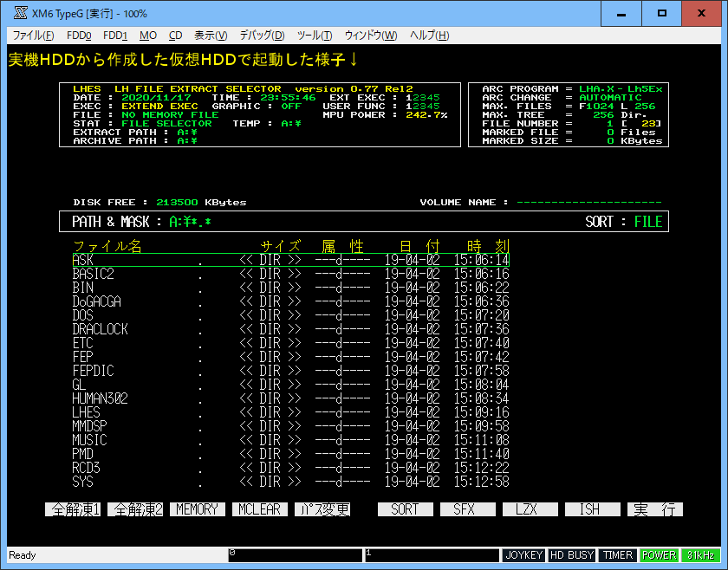Click the green POWER status indicator
This screenshot has height=570, width=728.
(659, 555)
